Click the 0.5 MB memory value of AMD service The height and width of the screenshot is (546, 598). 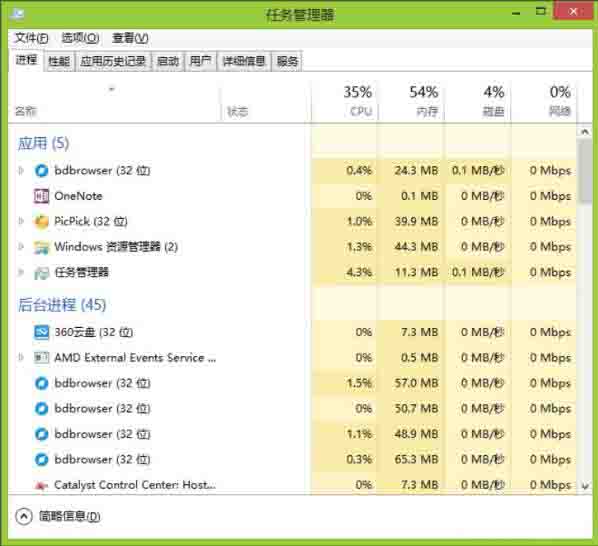[x=420, y=358]
